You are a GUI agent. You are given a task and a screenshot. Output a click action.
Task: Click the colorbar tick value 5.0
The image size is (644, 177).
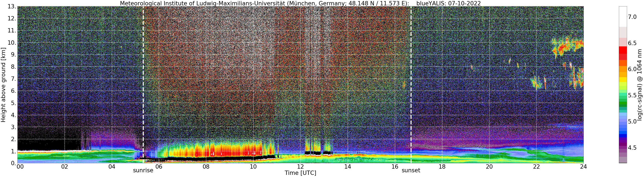pos(632,121)
